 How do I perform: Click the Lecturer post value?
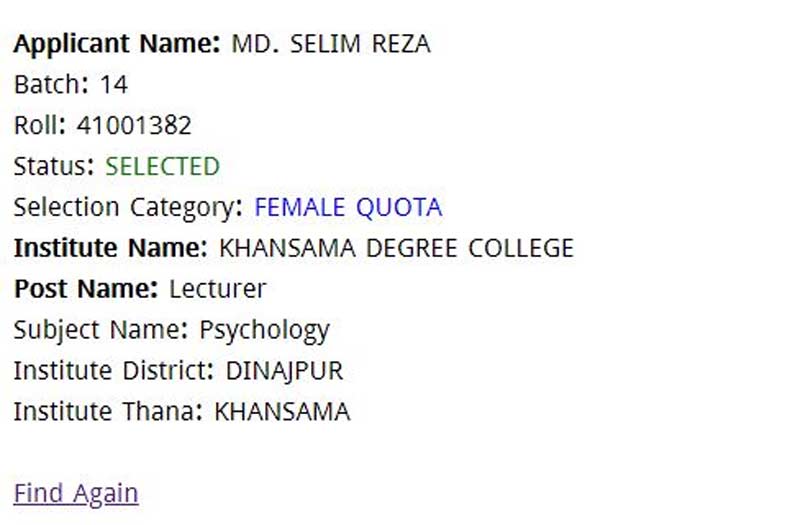pos(218,289)
